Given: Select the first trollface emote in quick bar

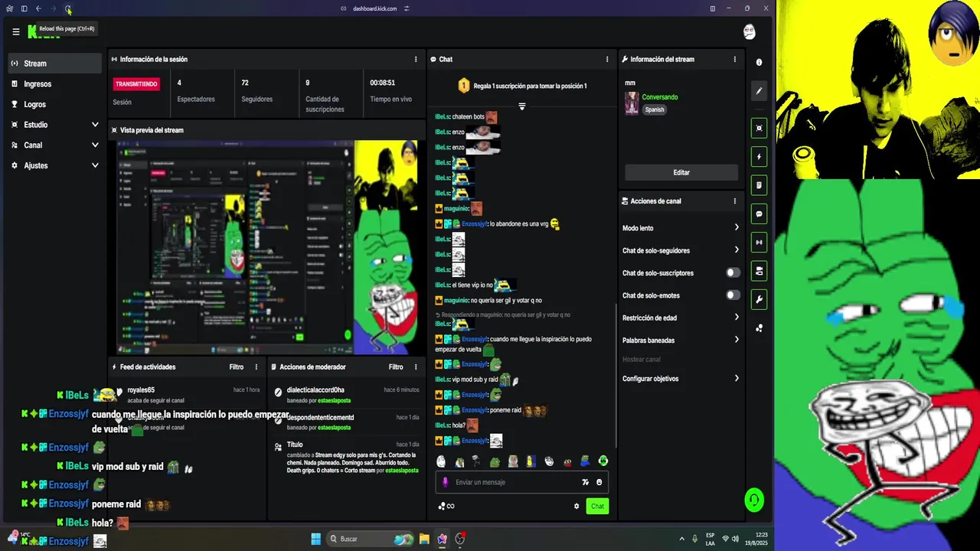Looking at the screenshot, I should [441, 461].
